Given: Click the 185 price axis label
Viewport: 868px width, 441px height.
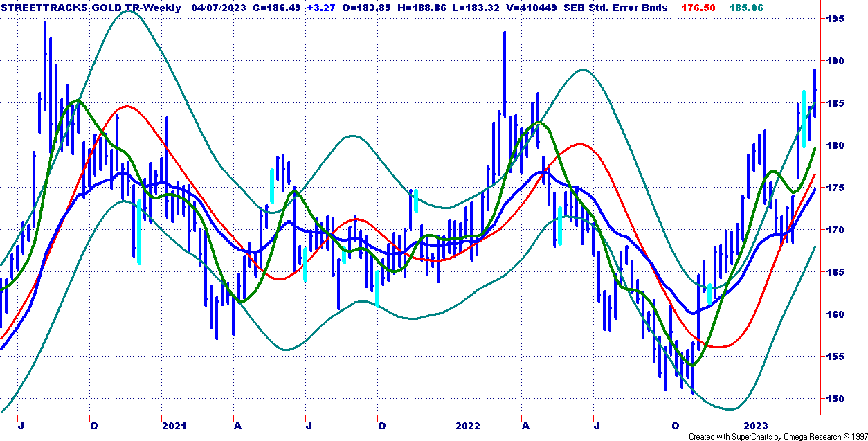Looking at the screenshot, I should (x=835, y=103).
